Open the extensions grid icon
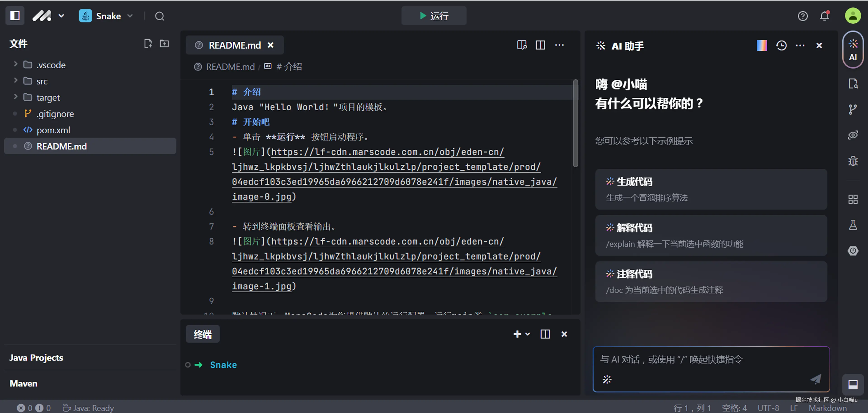 852,199
